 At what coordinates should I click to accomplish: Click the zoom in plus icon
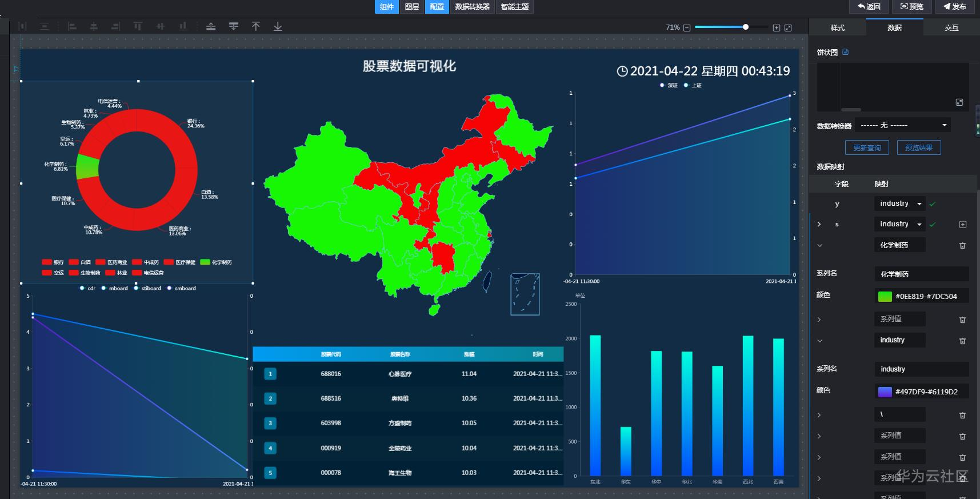776,27
